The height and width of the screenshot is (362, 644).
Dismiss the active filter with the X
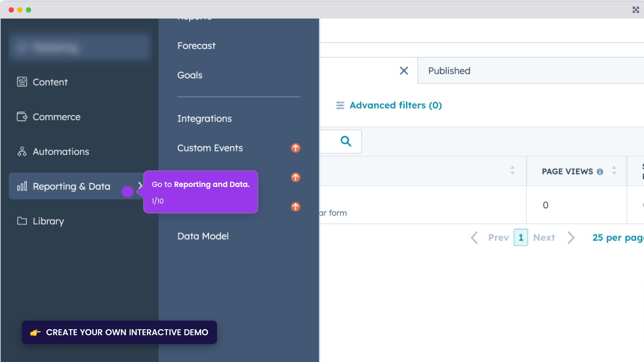(x=404, y=71)
